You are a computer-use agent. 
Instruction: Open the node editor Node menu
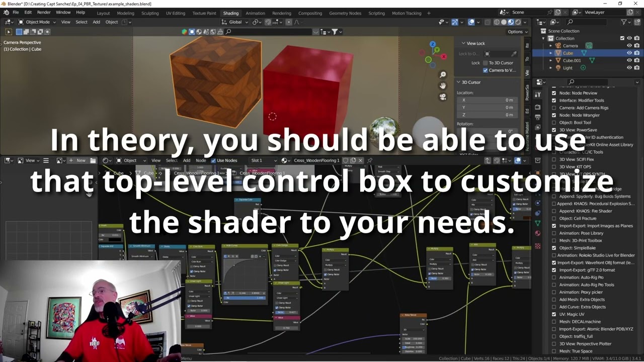[201, 160]
